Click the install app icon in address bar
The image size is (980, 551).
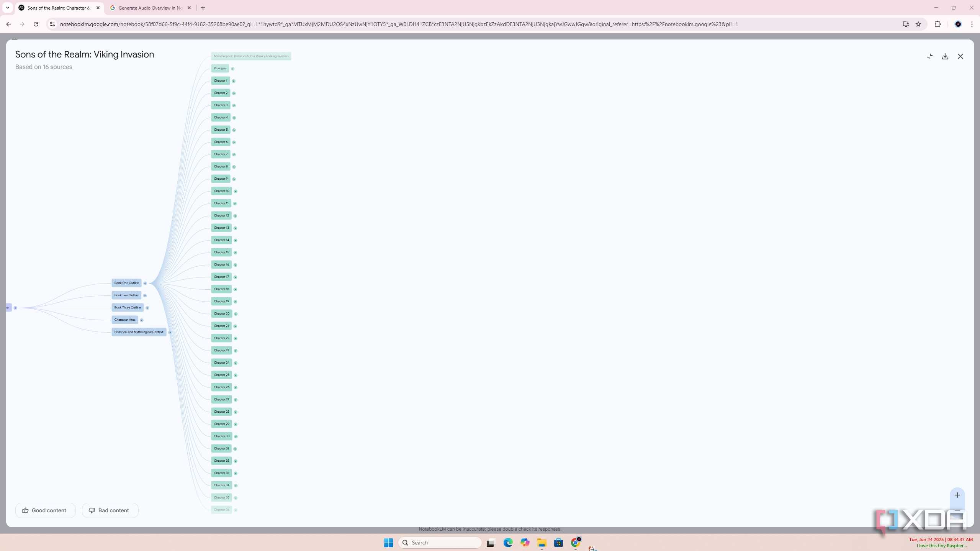906,24
